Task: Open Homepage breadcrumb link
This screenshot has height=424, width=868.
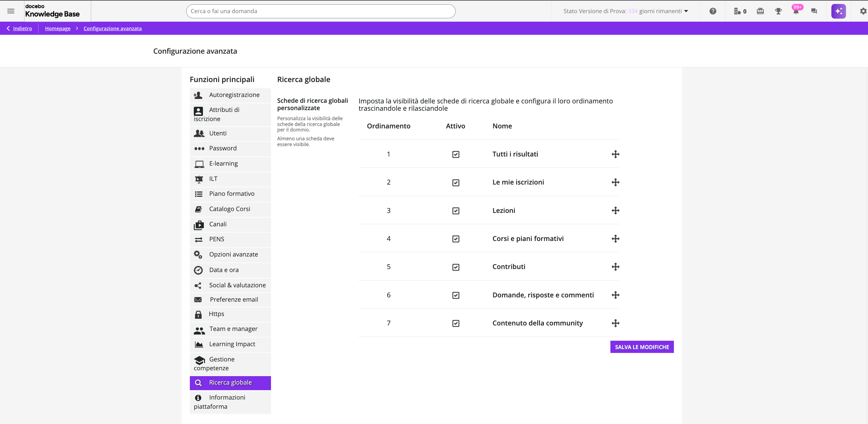Action: [x=58, y=28]
